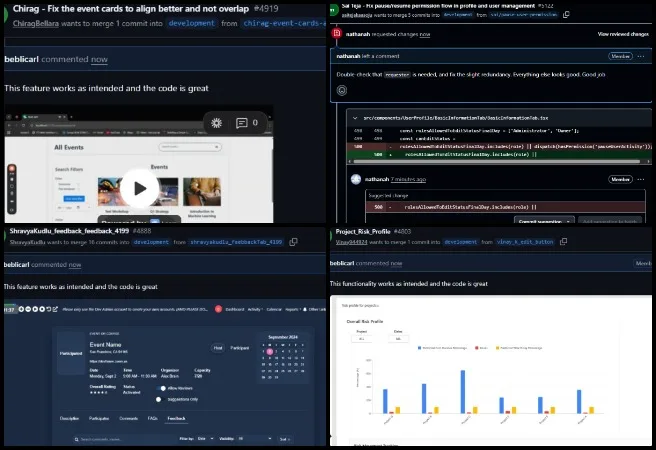Switch to the Description tab
The image size is (656, 450).
pyautogui.click(x=69, y=419)
